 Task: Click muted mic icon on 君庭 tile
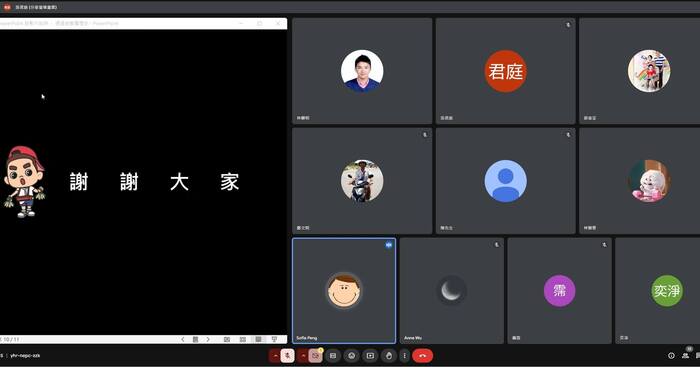(x=568, y=25)
